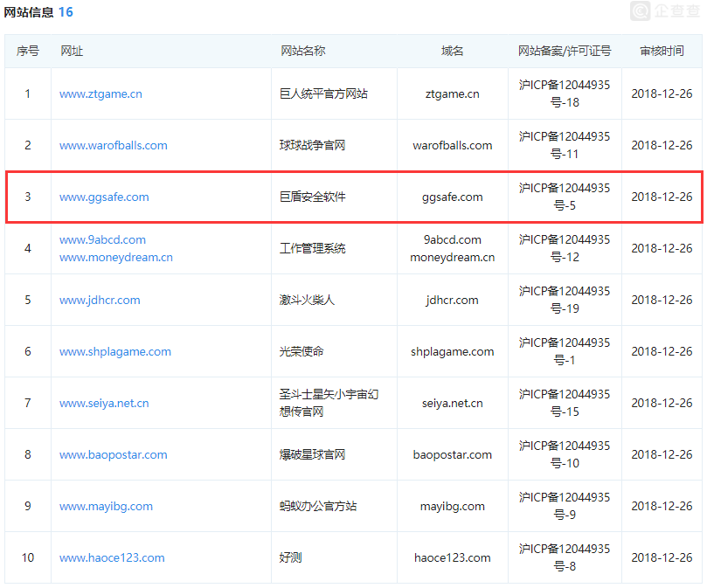Viewport: 707px width, 588px height.
Task: Open the www.mayibg.com link
Action: (106, 506)
